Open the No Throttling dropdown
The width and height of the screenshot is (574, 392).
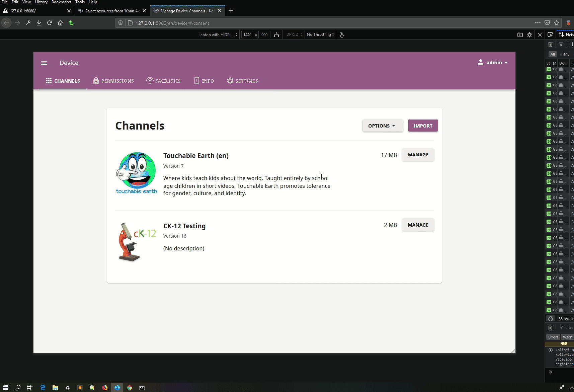click(x=320, y=34)
